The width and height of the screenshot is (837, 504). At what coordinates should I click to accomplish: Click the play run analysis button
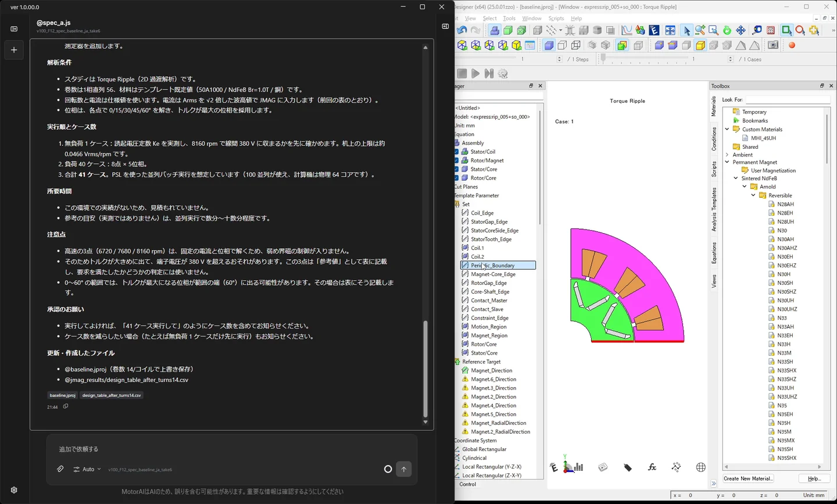(x=475, y=73)
